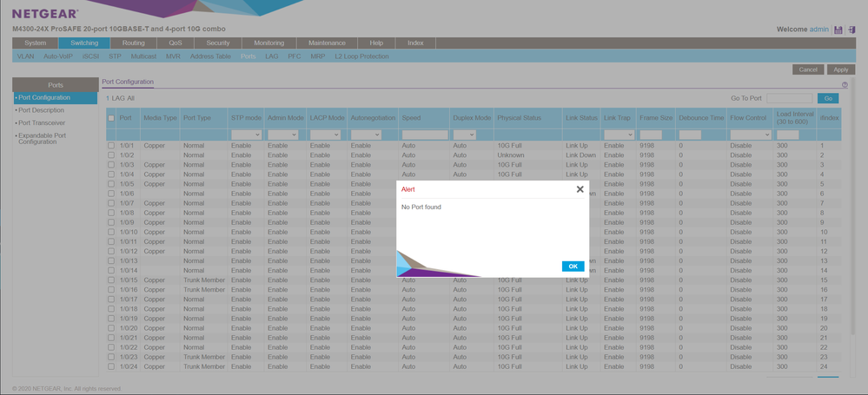Select the Multicast submenu

pos(144,56)
